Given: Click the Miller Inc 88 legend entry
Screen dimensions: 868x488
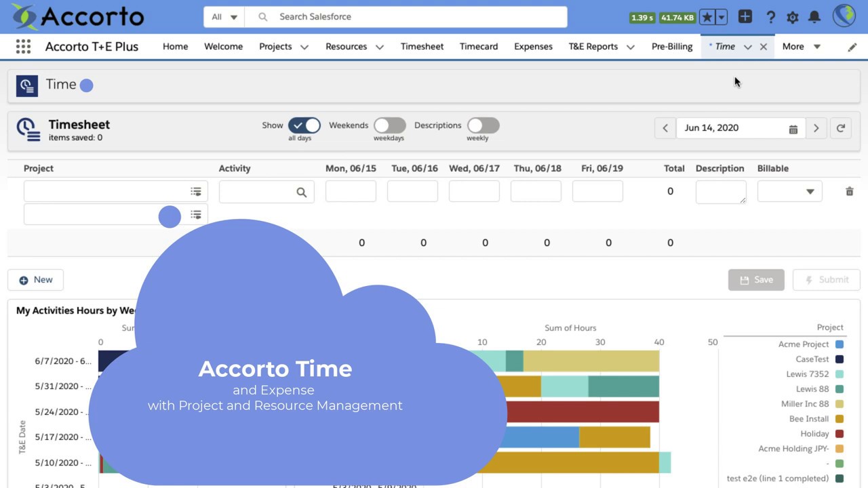Looking at the screenshot, I should tap(812, 404).
